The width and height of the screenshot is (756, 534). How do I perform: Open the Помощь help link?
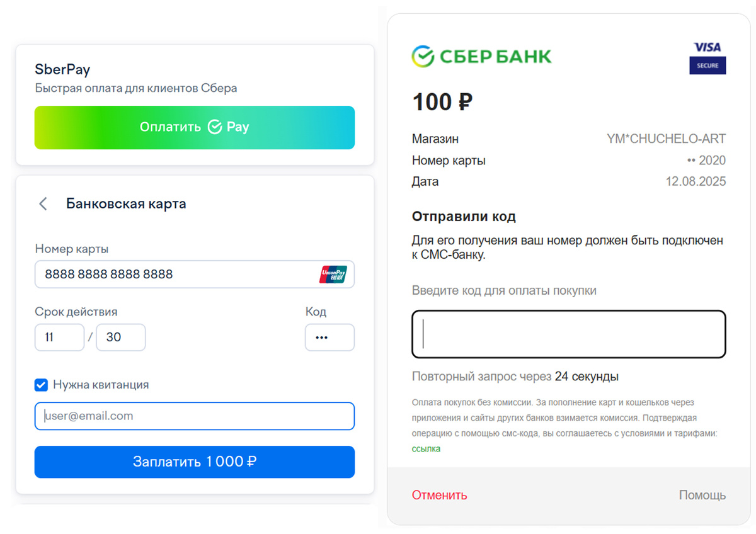[x=702, y=495]
